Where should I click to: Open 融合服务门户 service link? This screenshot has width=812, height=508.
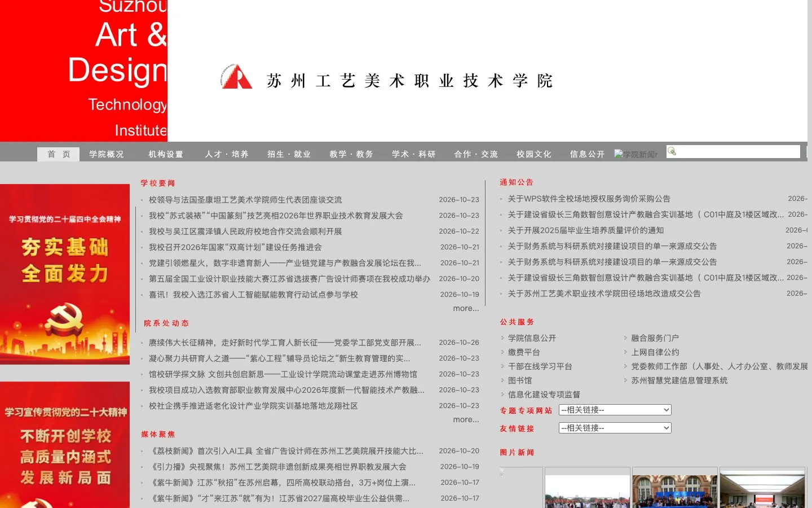pyautogui.click(x=655, y=338)
